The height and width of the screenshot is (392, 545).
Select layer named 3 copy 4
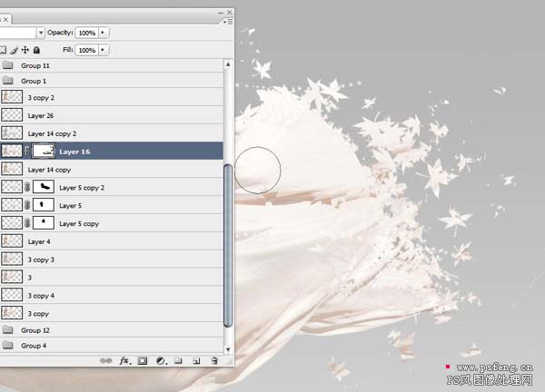(41, 296)
